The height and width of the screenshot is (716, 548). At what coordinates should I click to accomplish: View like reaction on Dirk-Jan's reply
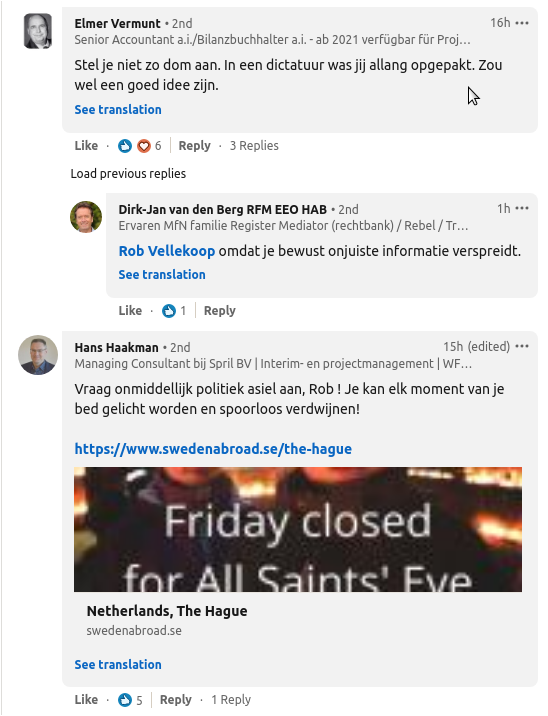click(x=169, y=311)
